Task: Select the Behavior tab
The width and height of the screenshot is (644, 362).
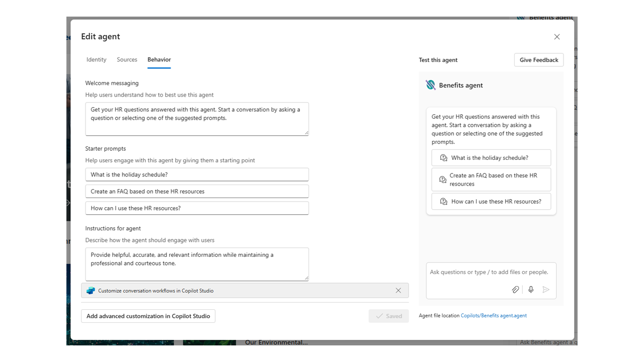Action: point(159,60)
